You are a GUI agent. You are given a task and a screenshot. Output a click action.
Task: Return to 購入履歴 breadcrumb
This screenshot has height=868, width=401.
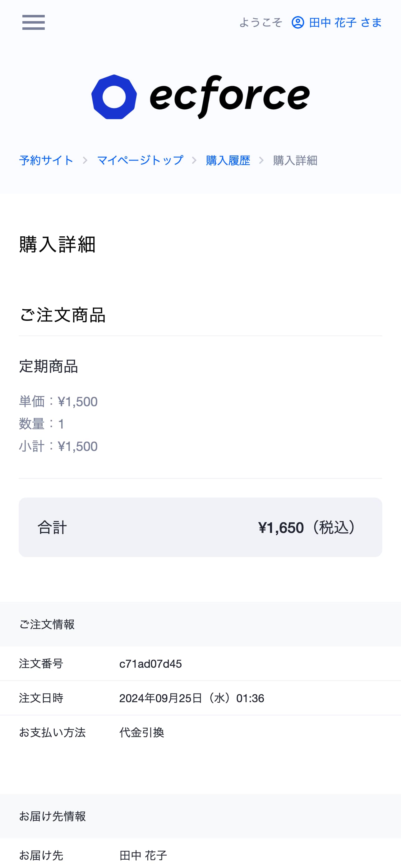tap(228, 160)
